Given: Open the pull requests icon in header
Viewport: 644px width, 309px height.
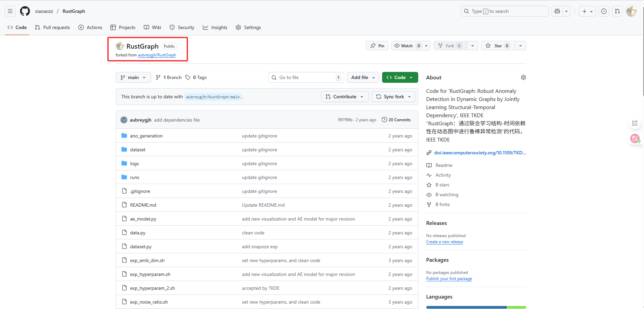Looking at the screenshot, I should (617, 11).
